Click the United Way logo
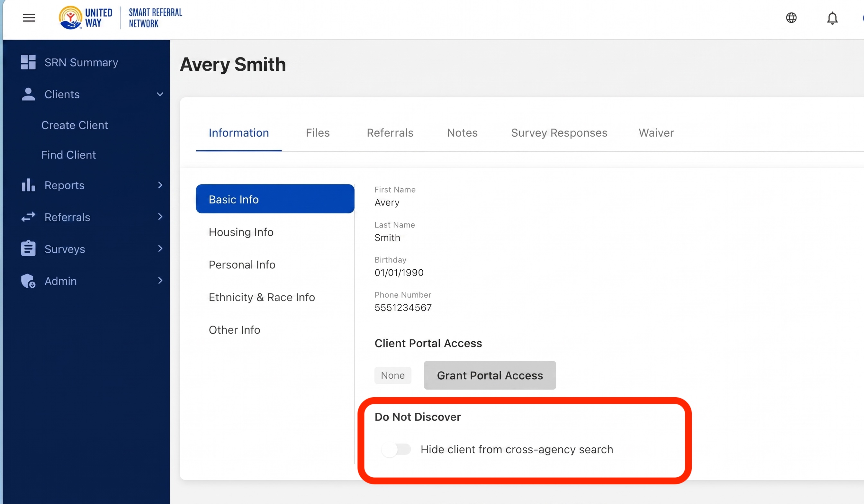Image resolution: width=864 pixels, height=504 pixels. coord(85,18)
